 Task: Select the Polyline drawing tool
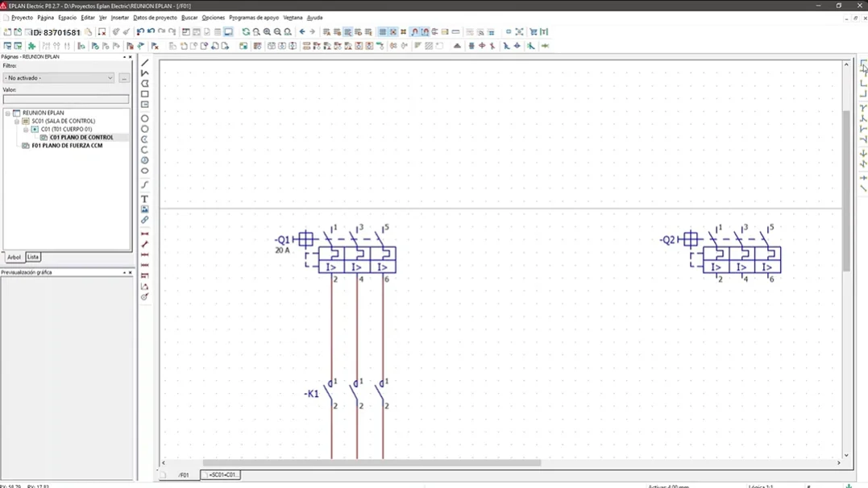click(145, 73)
